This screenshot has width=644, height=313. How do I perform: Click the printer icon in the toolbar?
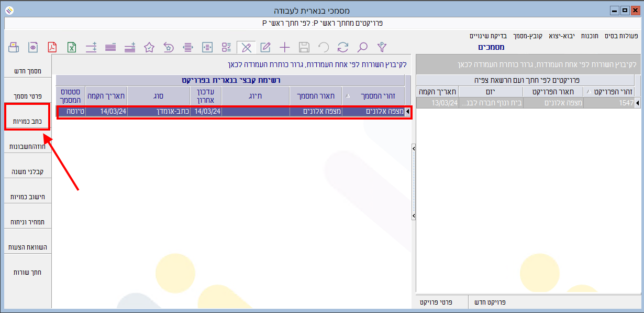[x=14, y=47]
